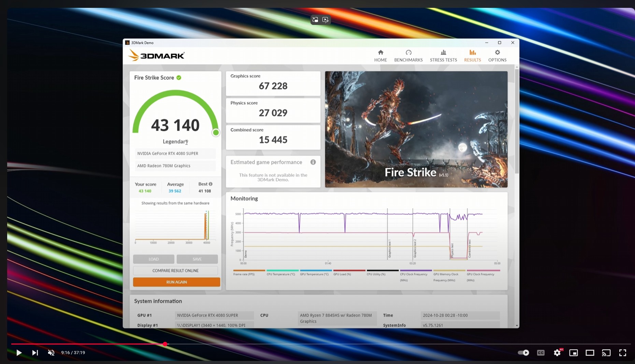The width and height of the screenshot is (635, 364).
Task: Toggle CPU Temperature legend item
Action: click(x=282, y=273)
